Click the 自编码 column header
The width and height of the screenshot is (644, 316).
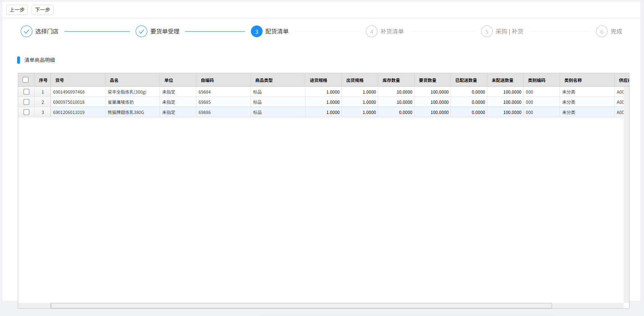224,80
